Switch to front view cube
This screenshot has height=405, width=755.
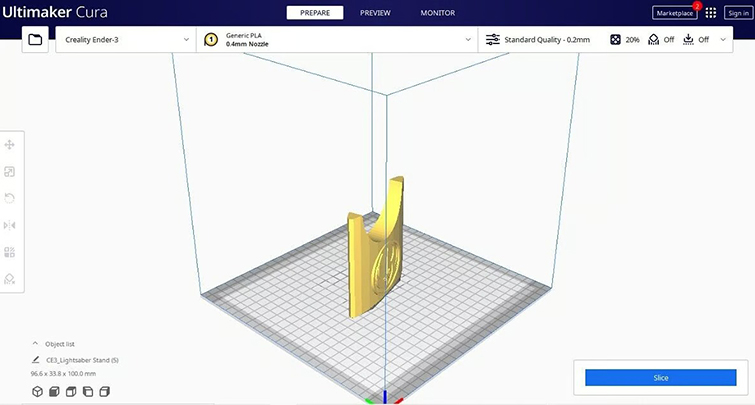pos(54,392)
